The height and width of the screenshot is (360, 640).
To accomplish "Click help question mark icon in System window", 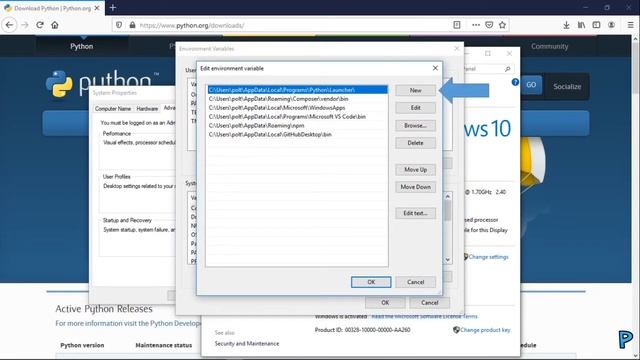I will point(515,82).
